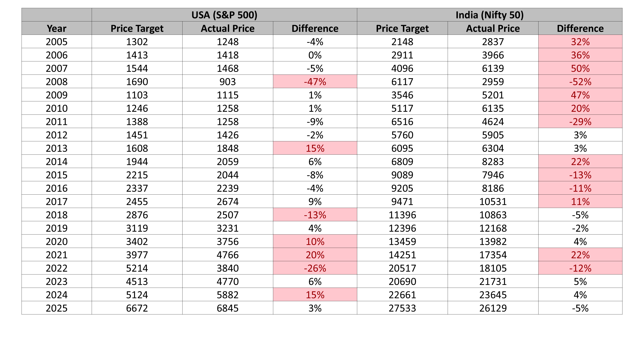Select S&P 500 actual price 903
Viewport: 644px width, 337px height.
(x=227, y=82)
